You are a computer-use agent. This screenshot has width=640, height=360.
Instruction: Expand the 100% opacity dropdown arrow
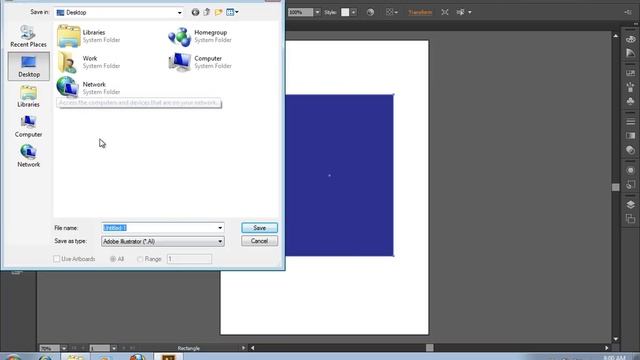click(x=317, y=12)
